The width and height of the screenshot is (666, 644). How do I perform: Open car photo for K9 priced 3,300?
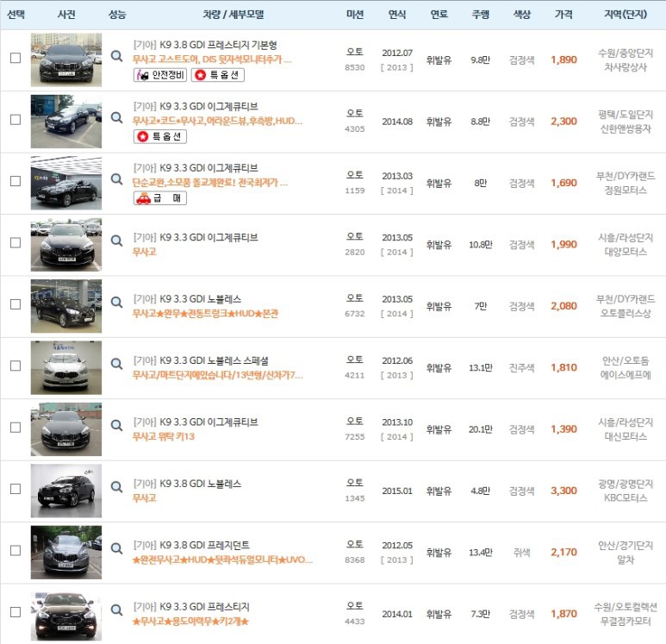[66, 491]
